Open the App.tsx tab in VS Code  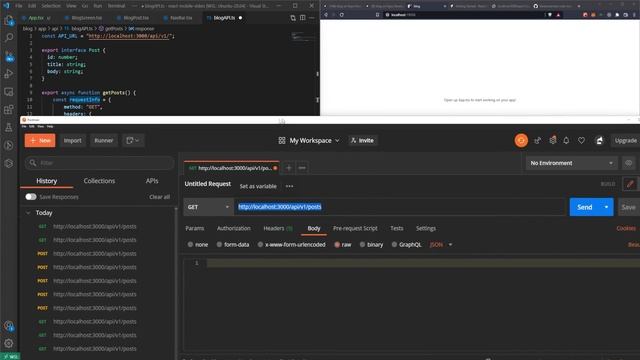37,18
